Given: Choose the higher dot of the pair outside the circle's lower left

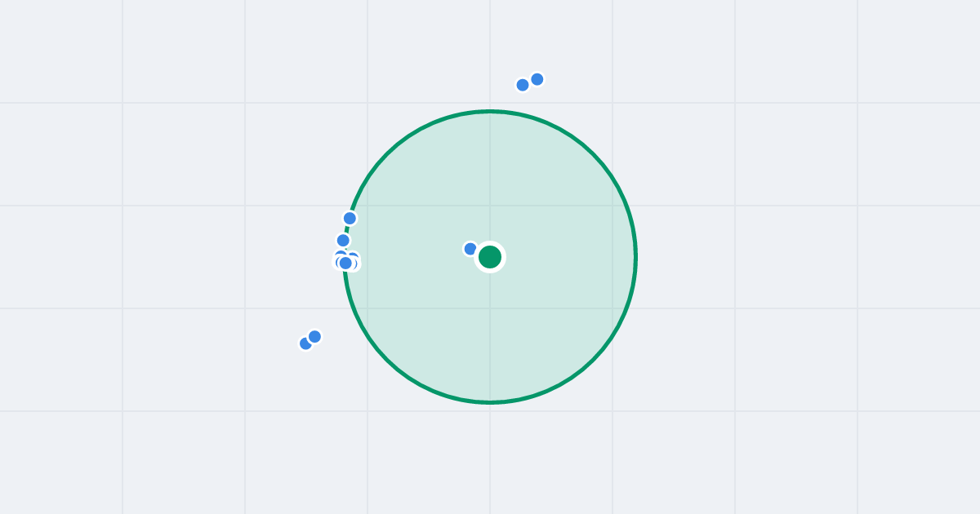Looking at the screenshot, I should (x=314, y=336).
